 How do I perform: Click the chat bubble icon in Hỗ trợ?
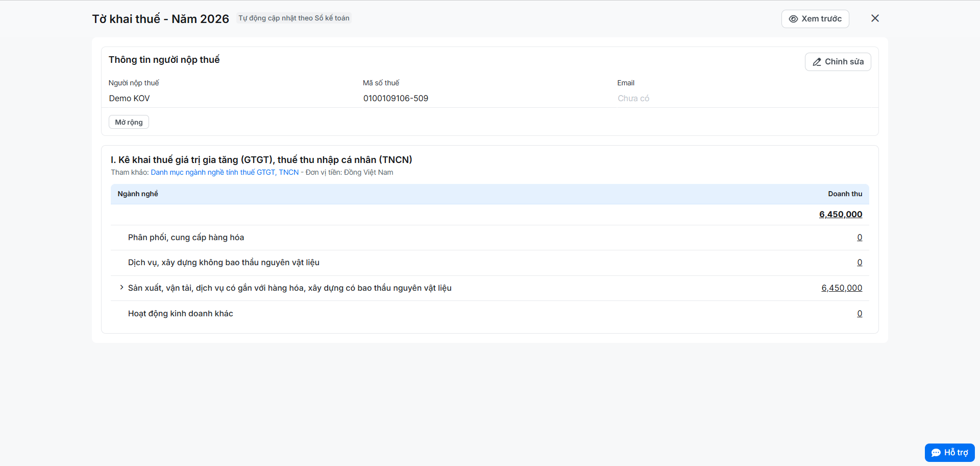point(936,453)
